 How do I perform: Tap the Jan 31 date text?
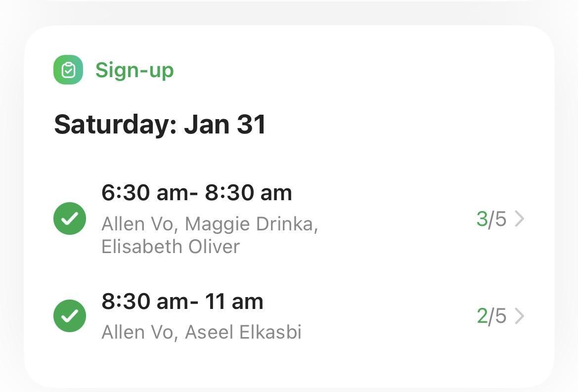(225, 124)
